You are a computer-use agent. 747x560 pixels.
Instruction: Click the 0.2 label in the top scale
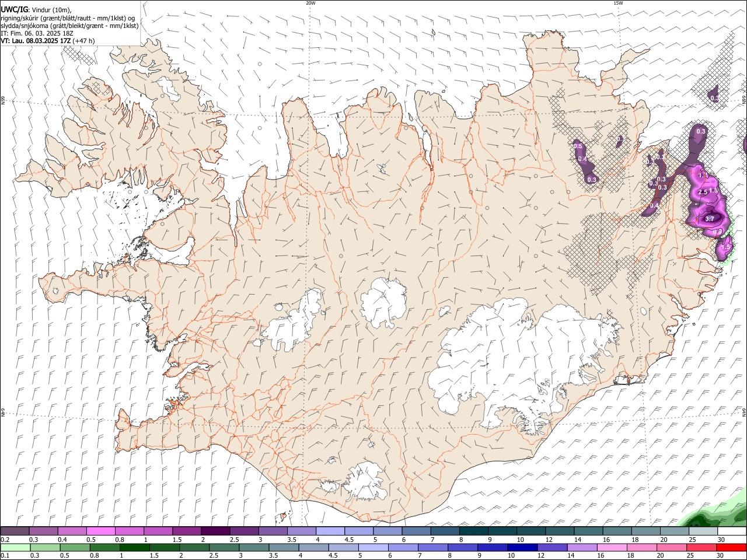(x=5, y=540)
